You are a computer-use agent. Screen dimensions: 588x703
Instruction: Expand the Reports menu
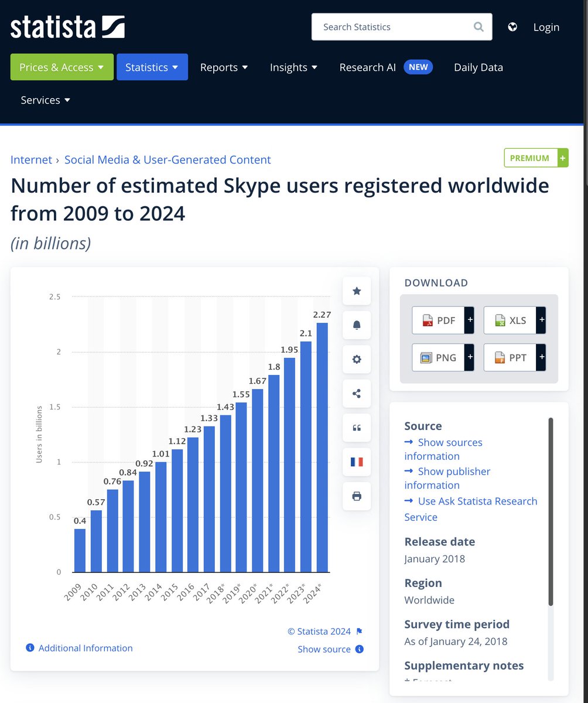pyautogui.click(x=224, y=67)
